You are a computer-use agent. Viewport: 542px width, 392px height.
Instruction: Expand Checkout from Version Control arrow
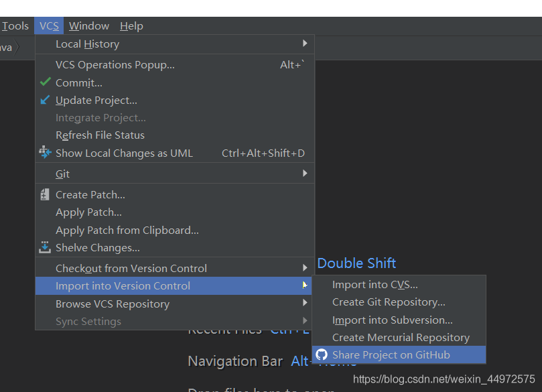click(305, 267)
